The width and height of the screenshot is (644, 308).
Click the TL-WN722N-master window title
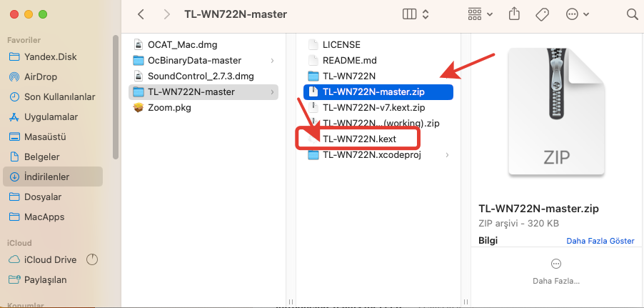[236, 14]
